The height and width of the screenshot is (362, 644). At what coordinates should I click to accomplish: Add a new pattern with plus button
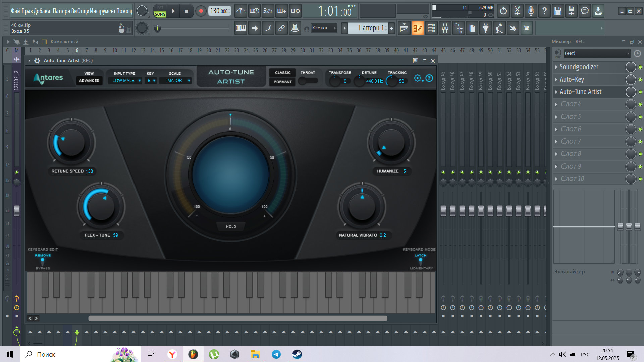pos(391,28)
